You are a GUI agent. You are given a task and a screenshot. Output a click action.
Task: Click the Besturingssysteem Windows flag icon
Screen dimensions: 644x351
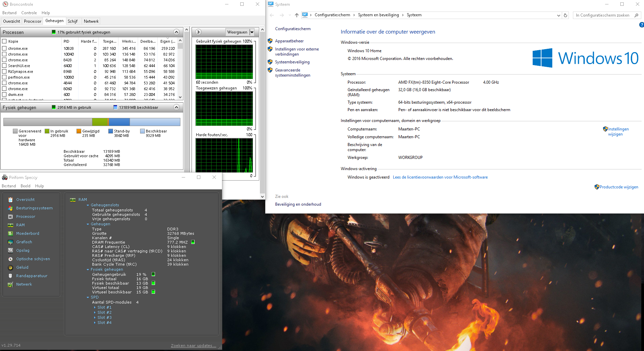(10, 208)
